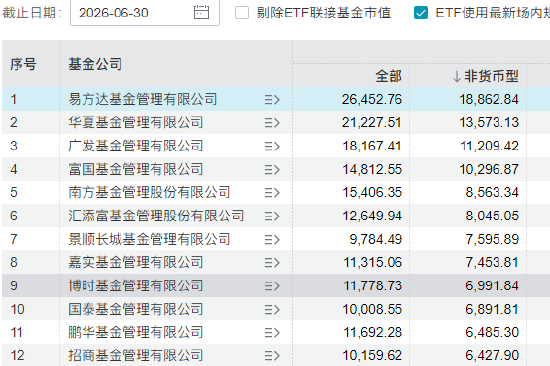Screen dimensions: 550x366
Task: Expand details arrow for 国泰基金管理有限公司
Action: coord(272,310)
